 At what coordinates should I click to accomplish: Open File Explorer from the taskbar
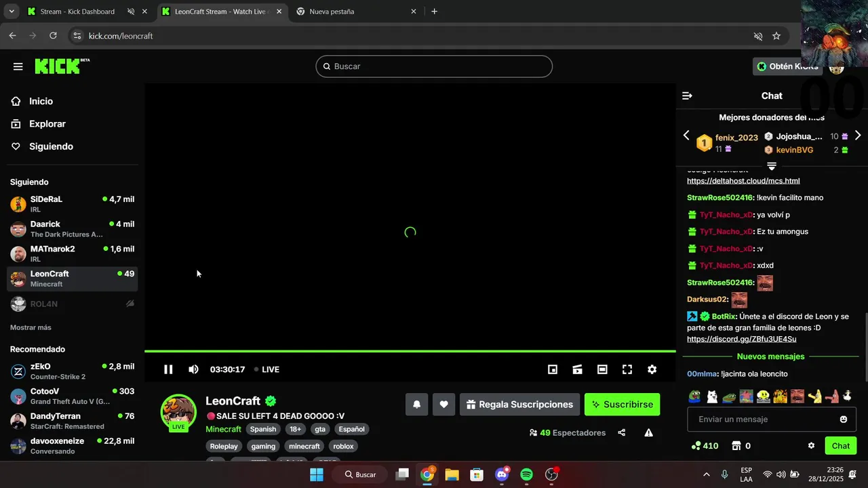452,474
